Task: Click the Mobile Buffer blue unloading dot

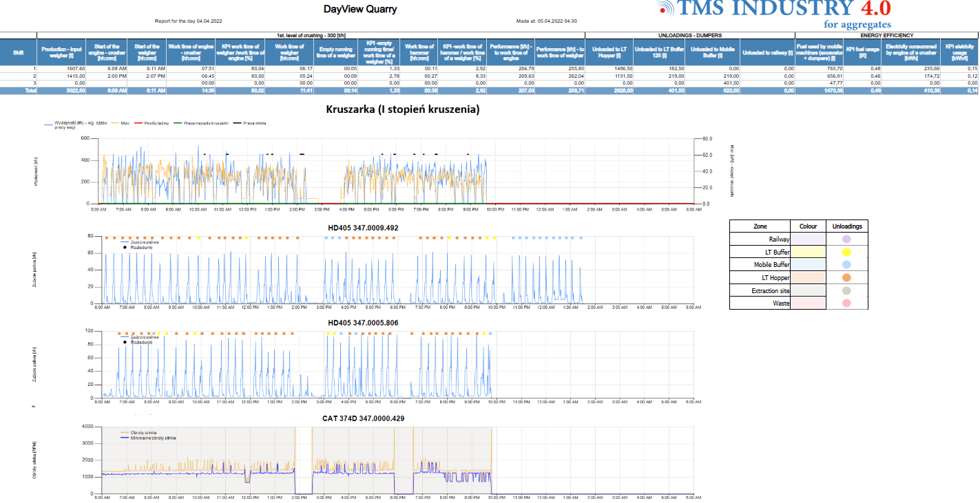Action: pyautogui.click(x=846, y=265)
